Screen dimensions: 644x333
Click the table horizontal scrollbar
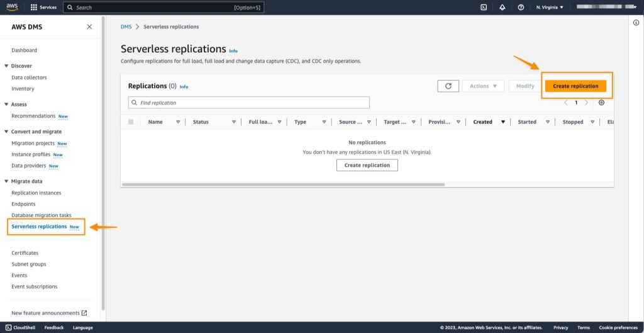coord(284,184)
